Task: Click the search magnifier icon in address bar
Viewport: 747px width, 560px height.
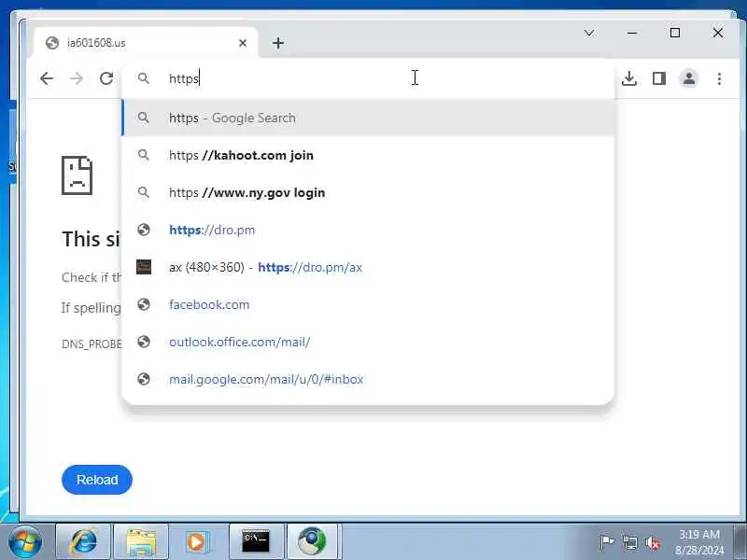Action: point(144,78)
